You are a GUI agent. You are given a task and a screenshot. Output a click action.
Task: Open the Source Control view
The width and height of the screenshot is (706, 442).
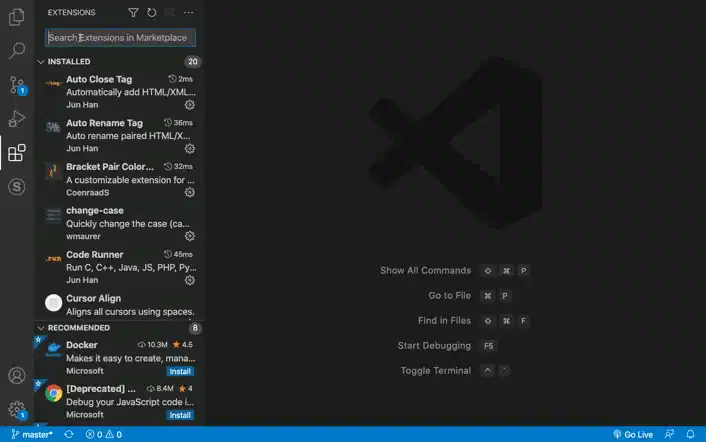(17, 85)
